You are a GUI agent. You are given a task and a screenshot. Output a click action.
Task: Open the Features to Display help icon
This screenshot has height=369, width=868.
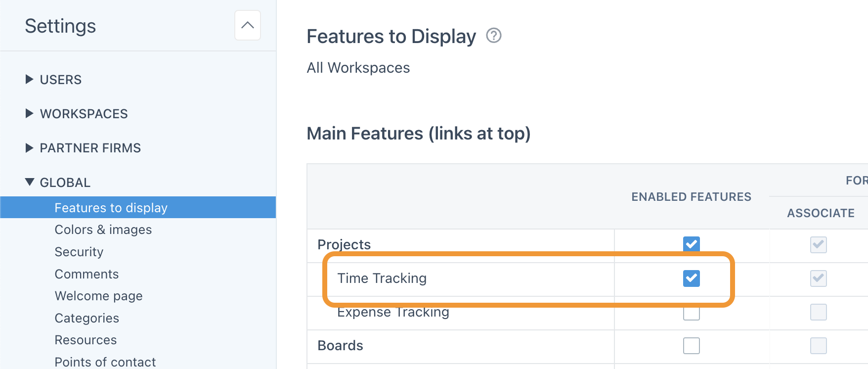pos(494,36)
